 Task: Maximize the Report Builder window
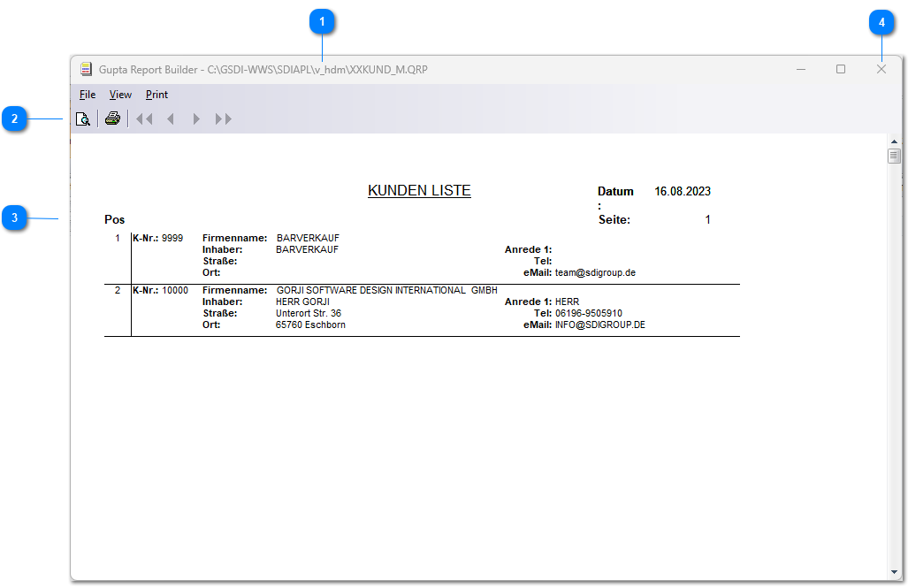(x=841, y=69)
